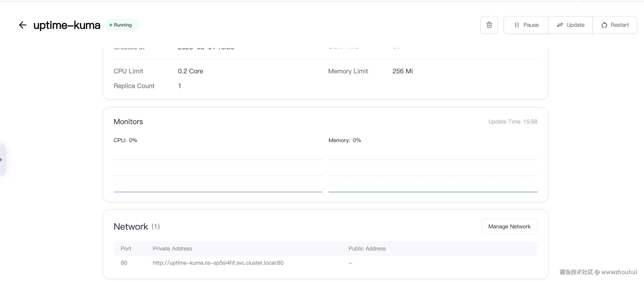Screen dimensions: 644x282
Task: Click port 80 in the network table
Action: (124, 263)
